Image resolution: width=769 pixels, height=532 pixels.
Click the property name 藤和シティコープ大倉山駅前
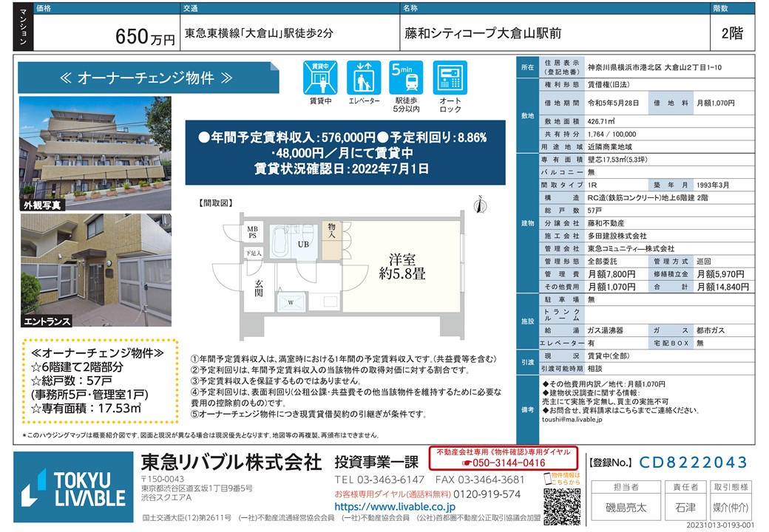482,33
